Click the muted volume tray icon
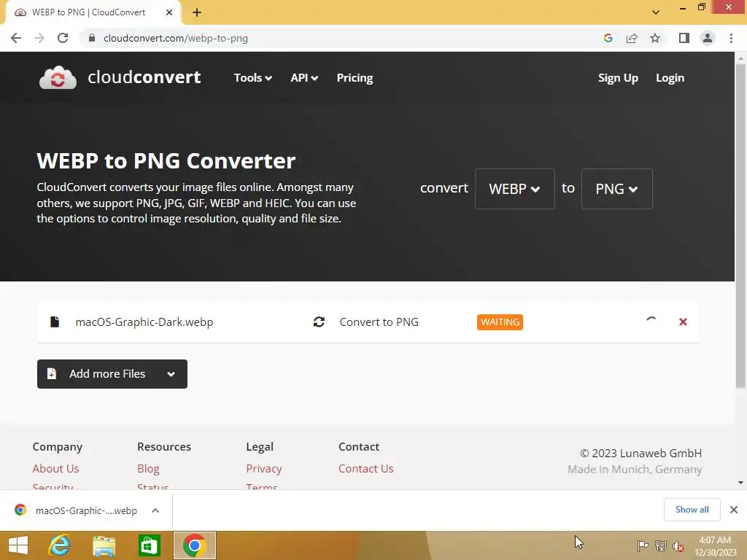 click(x=678, y=546)
